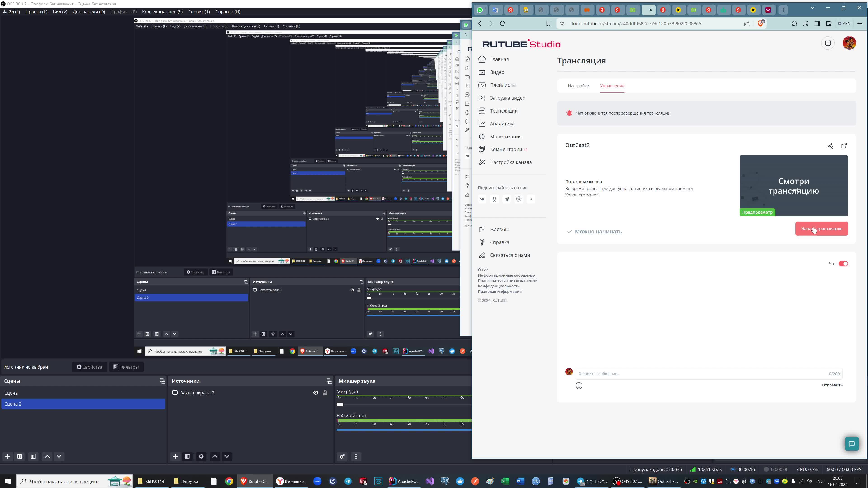The image size is (868, 488).
Task: Toggle the Чат switch off
Action: click(x=843, y=264)
